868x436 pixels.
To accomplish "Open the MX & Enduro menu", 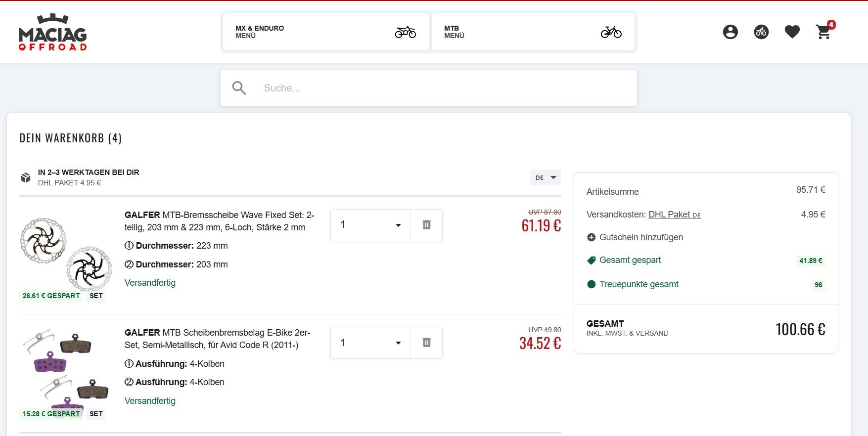I will pos(325,32).
